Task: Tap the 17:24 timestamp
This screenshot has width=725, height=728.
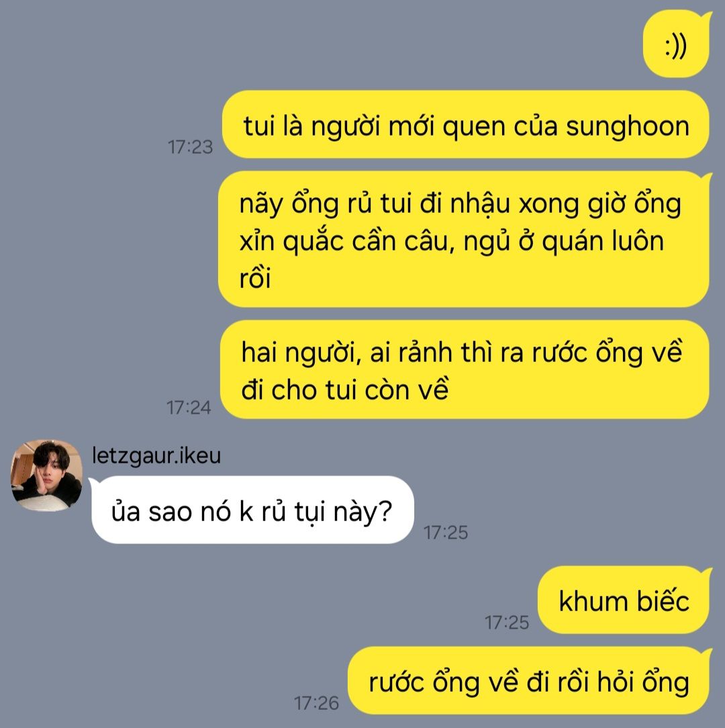Action: (189, 408)
